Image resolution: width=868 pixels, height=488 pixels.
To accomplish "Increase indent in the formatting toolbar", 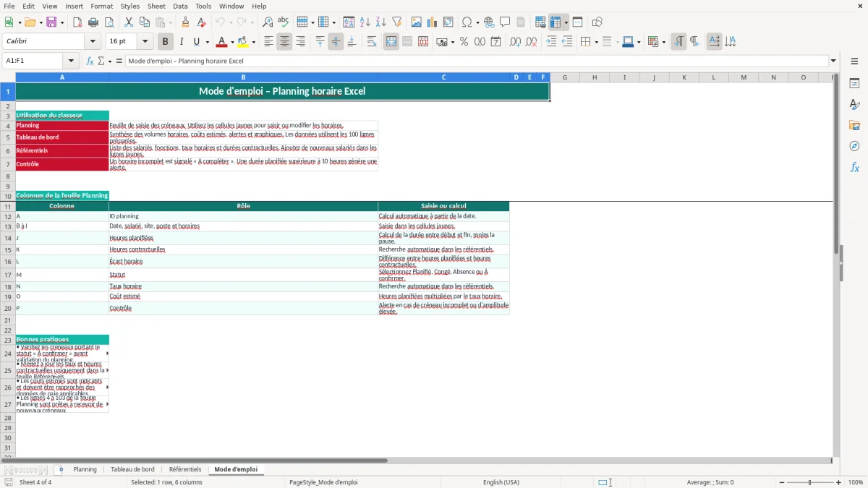I will point(551,42).
